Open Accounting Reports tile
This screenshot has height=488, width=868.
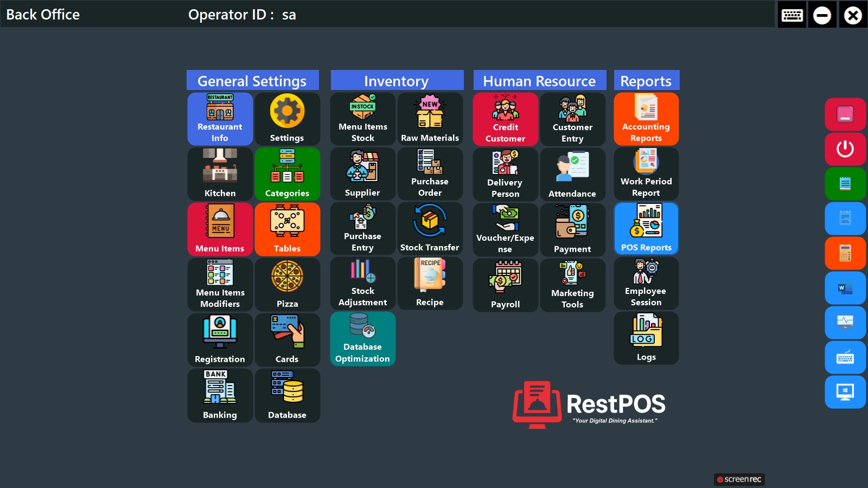pyautogui.click(x=646, y=119)
